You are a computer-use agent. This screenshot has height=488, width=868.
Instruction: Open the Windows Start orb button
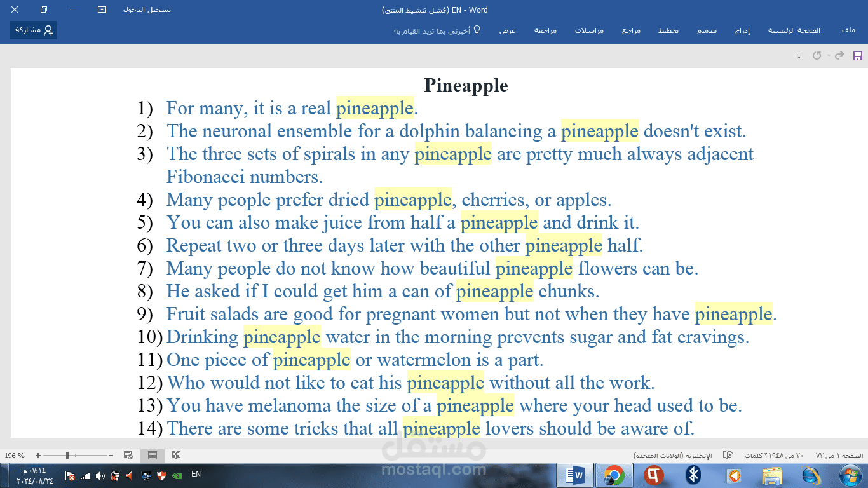point(850,475)
